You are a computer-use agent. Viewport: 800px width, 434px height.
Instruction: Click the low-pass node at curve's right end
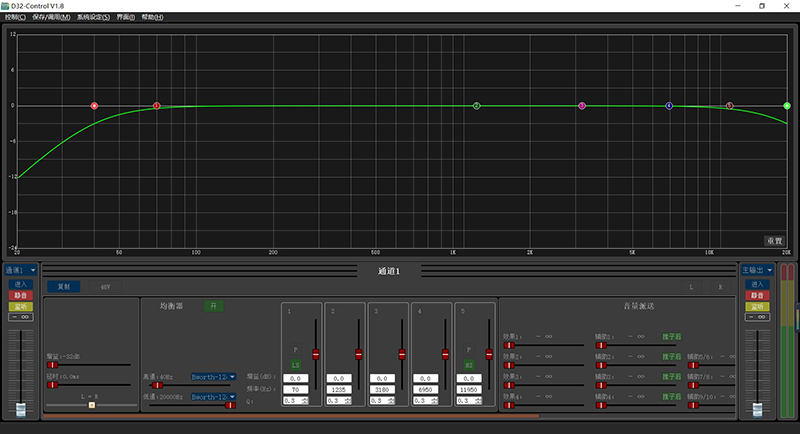(787, 105)
